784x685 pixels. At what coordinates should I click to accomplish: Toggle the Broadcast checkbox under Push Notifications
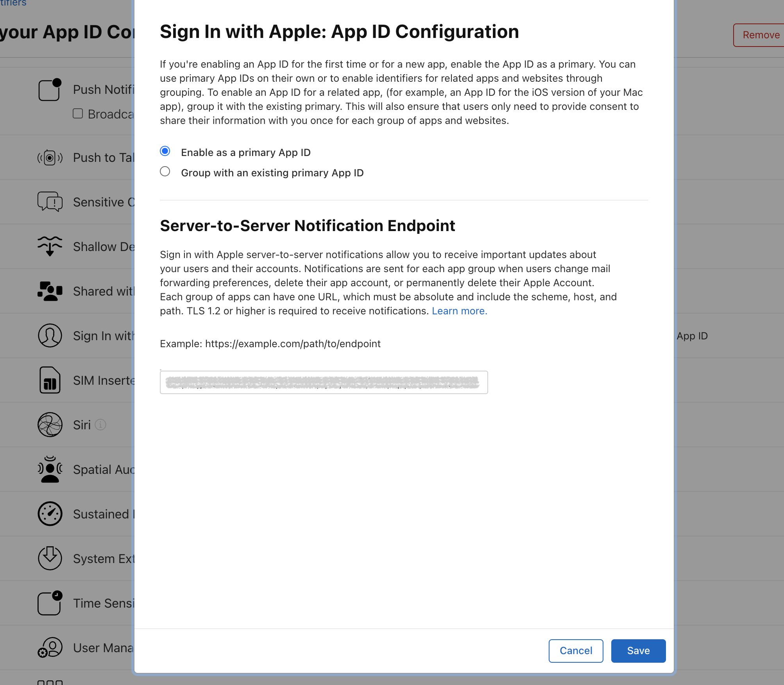point(78,113)
